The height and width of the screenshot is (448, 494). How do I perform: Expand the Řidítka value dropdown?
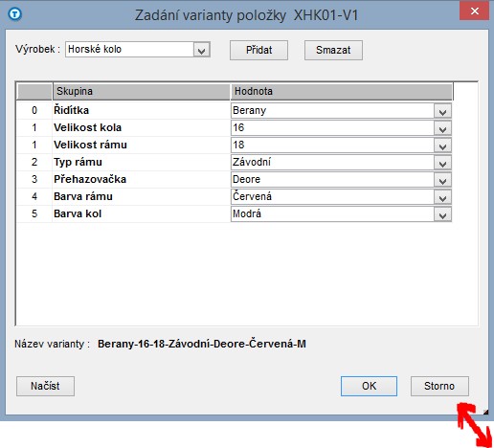coord(442,111)
